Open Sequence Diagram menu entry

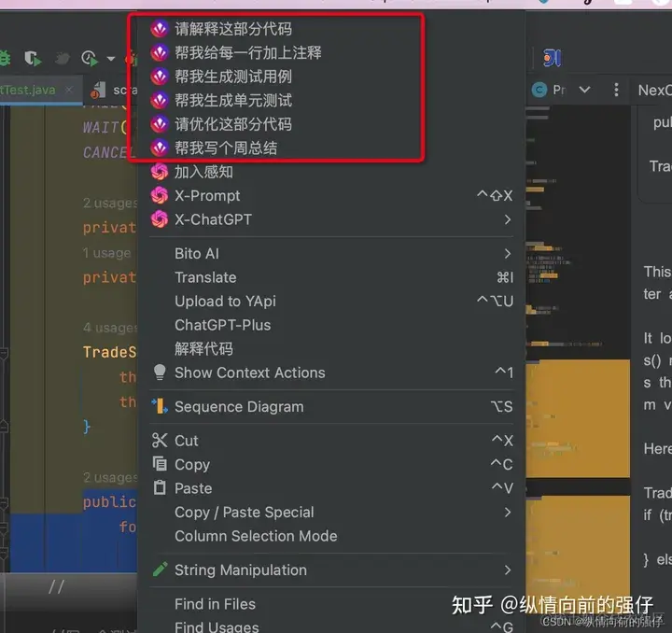click(x=330, y=407)
